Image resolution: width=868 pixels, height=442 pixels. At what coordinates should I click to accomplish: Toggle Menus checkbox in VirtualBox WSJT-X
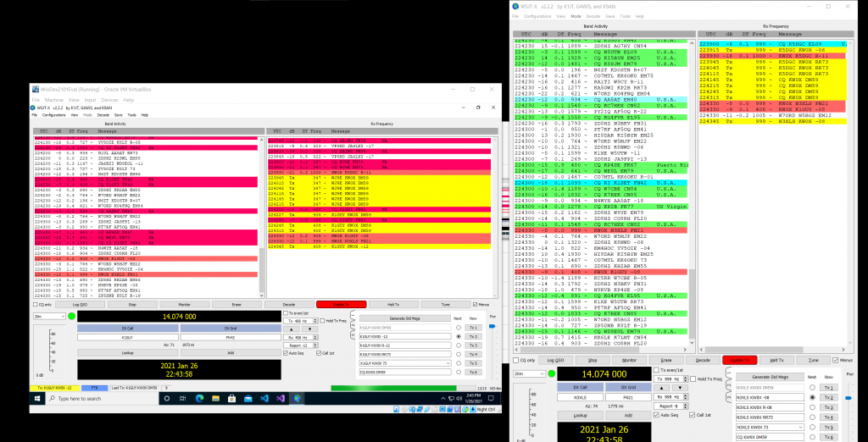pyautogui.click(x=475, y=304)
